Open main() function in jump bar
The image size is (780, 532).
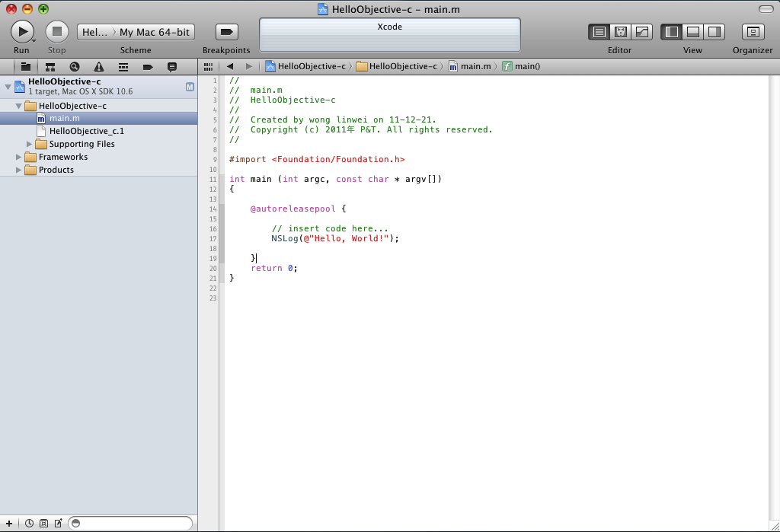coord(521,67)
